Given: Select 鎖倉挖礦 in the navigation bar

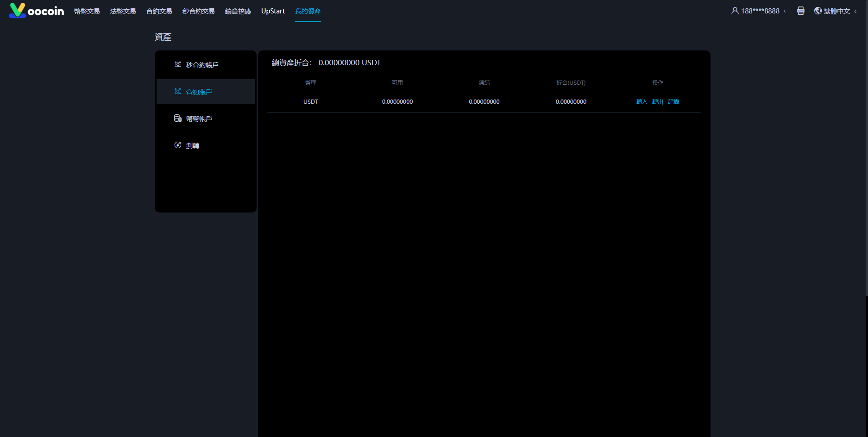Looking at the screenshot, I should point(238,11).
